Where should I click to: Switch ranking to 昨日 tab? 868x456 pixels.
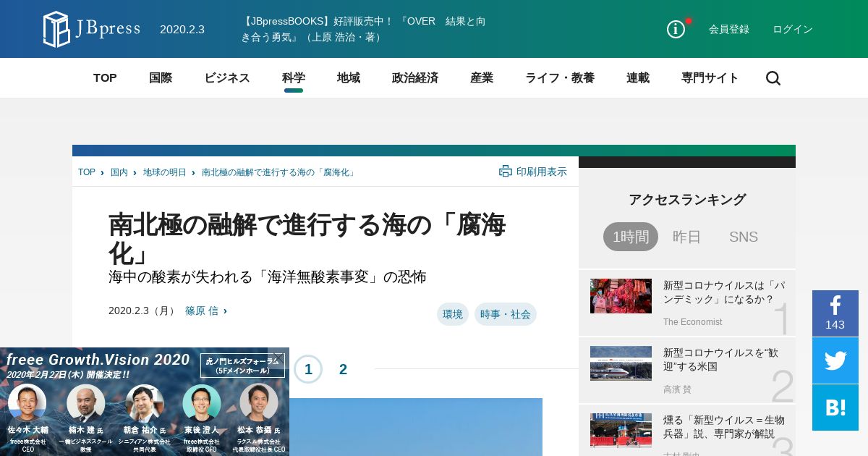(687, 237)
